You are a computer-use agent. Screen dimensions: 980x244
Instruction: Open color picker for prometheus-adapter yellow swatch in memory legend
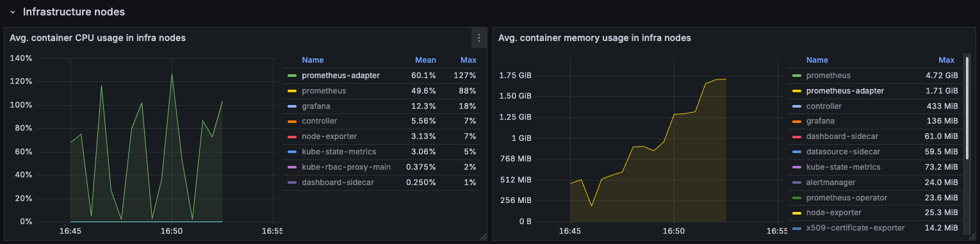point(797,91)
